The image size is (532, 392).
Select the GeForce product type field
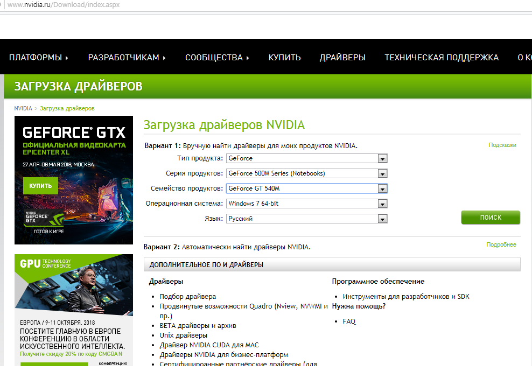click(307, 158)
